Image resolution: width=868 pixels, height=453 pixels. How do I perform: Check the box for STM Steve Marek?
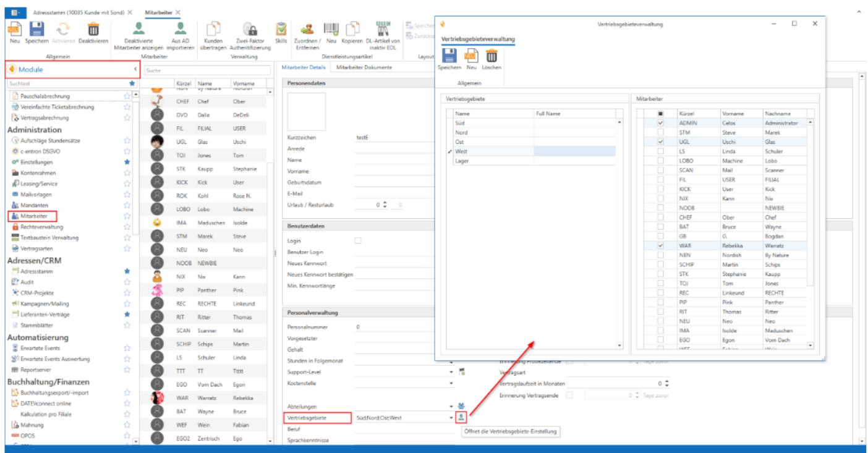[661, 132]
